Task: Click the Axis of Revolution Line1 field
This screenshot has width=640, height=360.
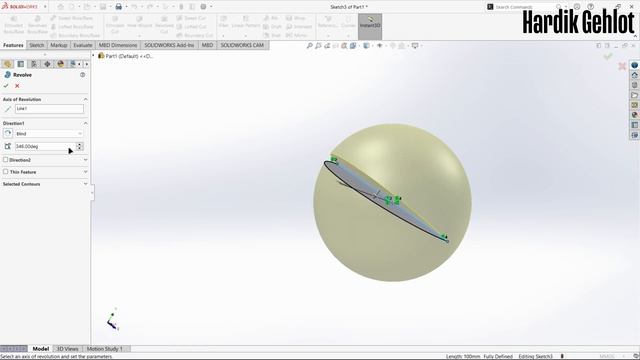Action: [x=49, y=109]
